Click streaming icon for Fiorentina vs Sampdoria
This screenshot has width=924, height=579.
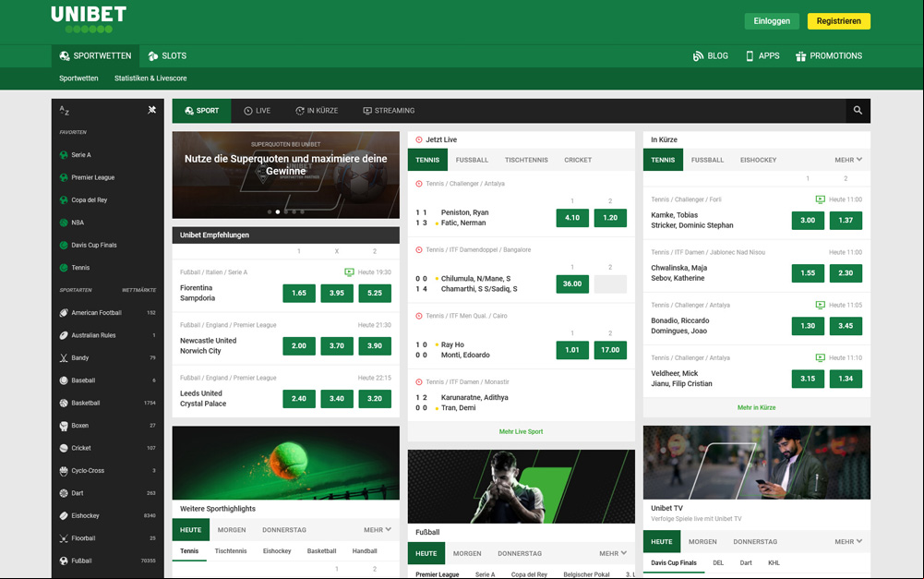349,272
